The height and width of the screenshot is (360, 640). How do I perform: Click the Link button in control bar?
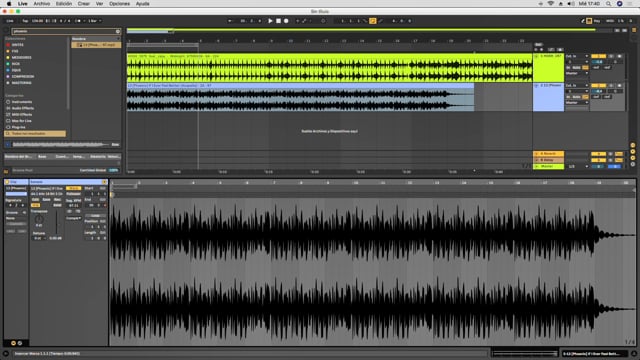point(10,21)
